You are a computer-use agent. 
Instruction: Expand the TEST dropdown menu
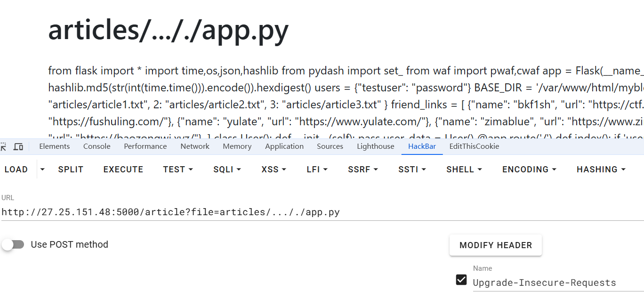point(178,170)
